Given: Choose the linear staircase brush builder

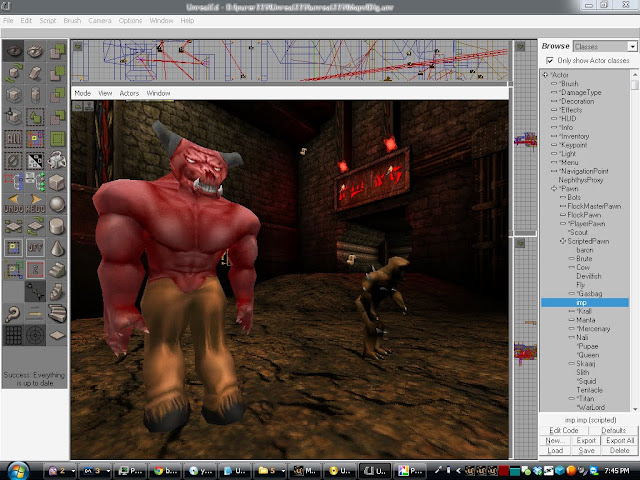Looking at the screenshot, I should pyautogui.click(x=57, y=270).
